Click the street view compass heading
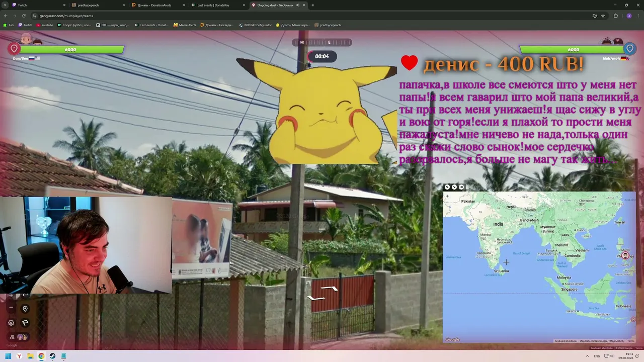This screenshot has width=644, height=362. tap(322, 42)
